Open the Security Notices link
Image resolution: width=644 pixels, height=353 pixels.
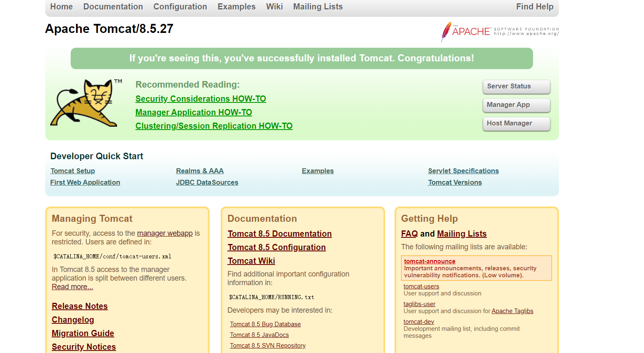click(84, 347)
